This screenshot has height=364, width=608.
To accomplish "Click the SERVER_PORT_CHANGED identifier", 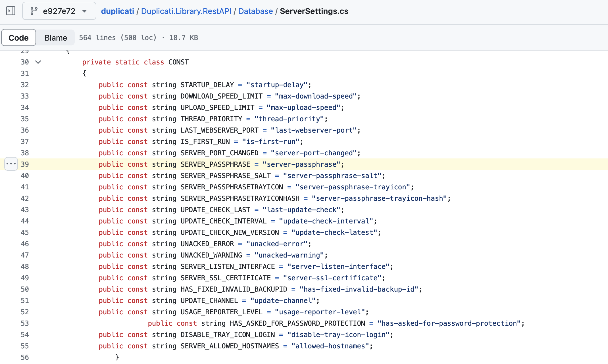I will pos(220,153).
